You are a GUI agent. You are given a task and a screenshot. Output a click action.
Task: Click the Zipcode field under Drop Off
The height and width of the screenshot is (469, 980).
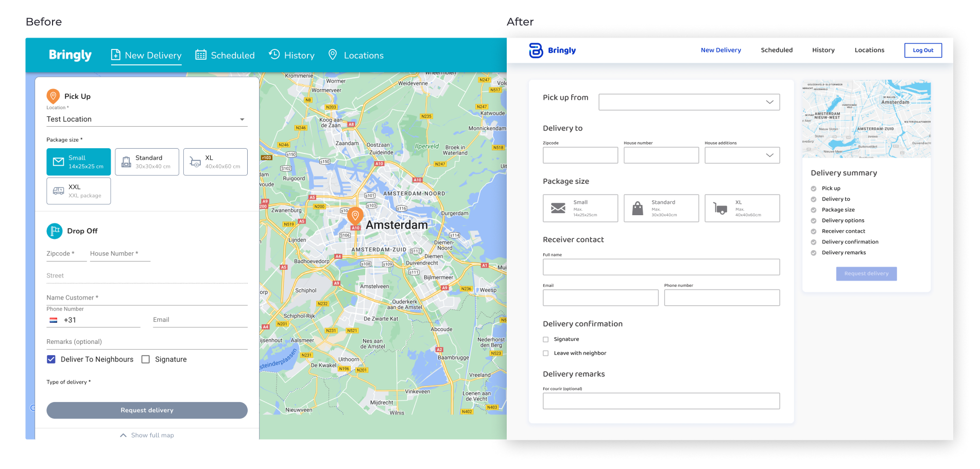click(x=66, y=254)
